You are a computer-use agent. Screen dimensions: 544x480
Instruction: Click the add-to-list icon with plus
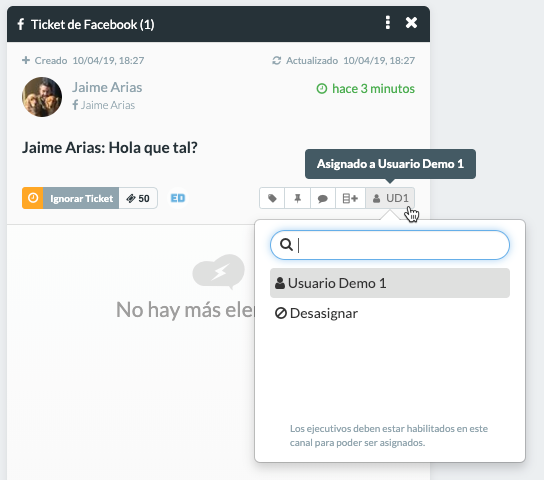(350, 198)
